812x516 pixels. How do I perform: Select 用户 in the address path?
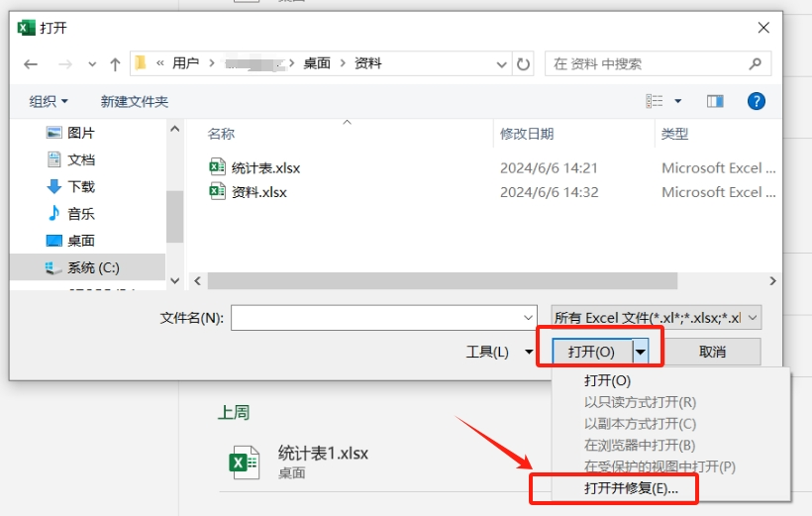point(186,63)
